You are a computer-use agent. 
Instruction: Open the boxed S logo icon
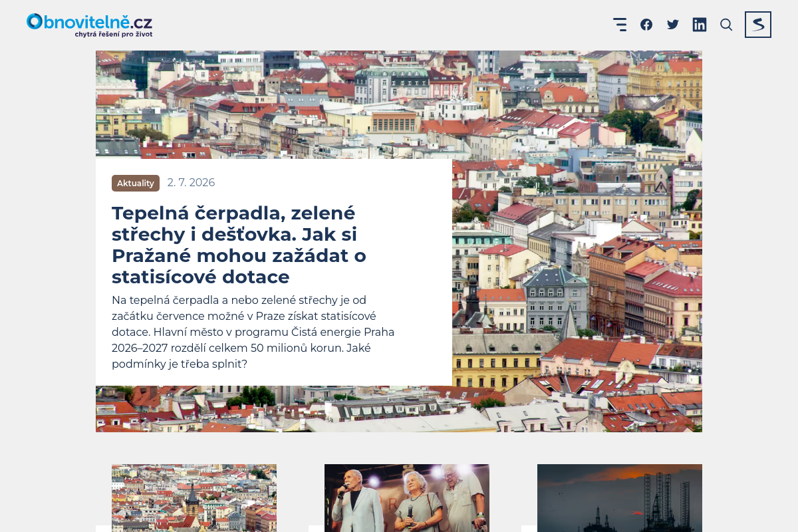coord(758,25)
